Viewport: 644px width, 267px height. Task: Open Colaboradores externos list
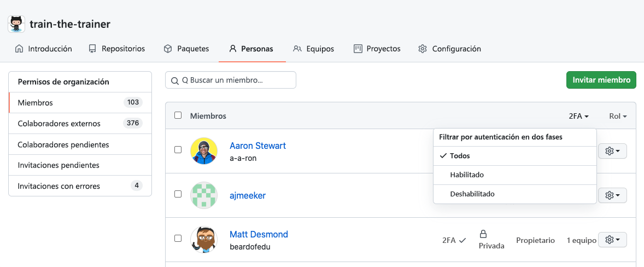pos(80,124)
